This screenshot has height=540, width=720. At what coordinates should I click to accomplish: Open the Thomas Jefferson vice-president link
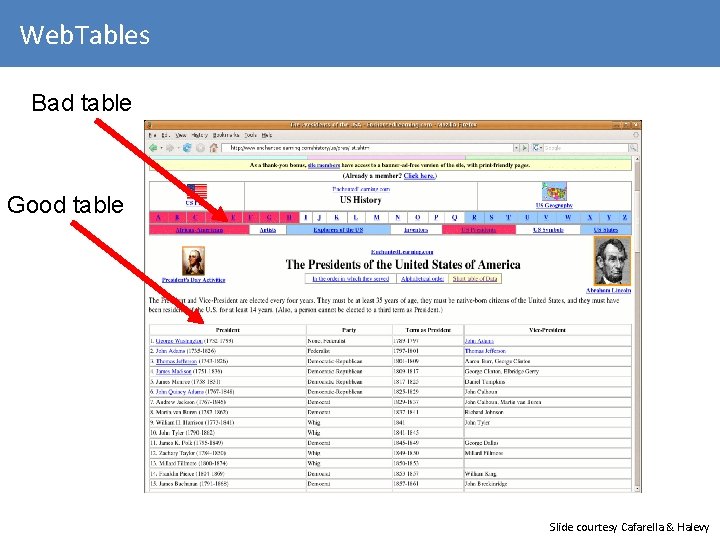[x=485, y=351]
